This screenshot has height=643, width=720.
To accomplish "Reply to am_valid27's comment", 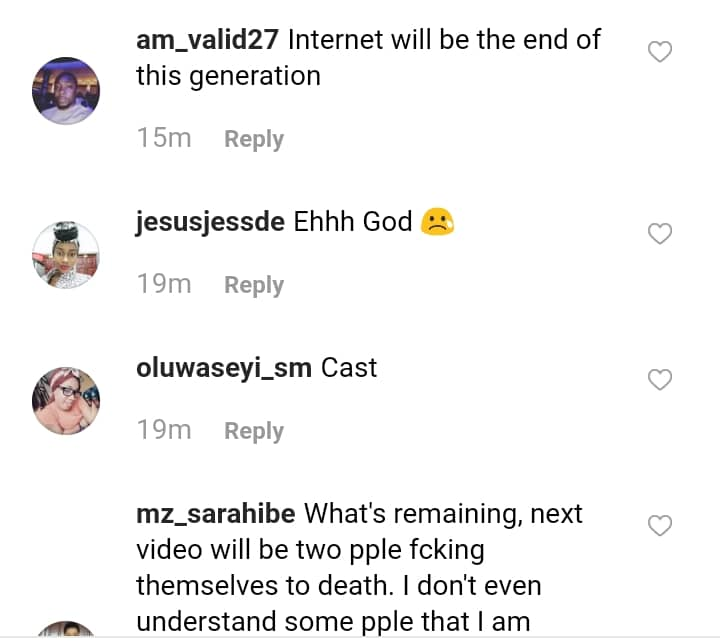I will (x=253, y=139).
